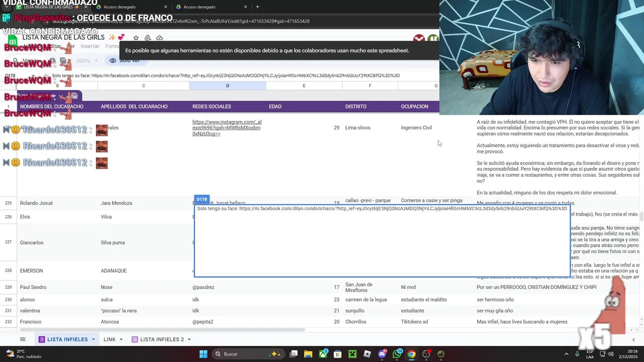
Task: Click the browser address bar URL
Action: [x=181, y=21]
